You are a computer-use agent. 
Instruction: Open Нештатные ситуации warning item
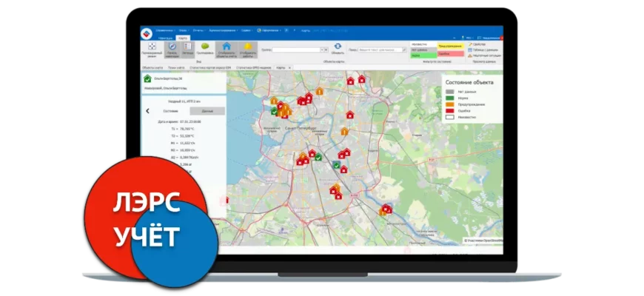point(484,55)
